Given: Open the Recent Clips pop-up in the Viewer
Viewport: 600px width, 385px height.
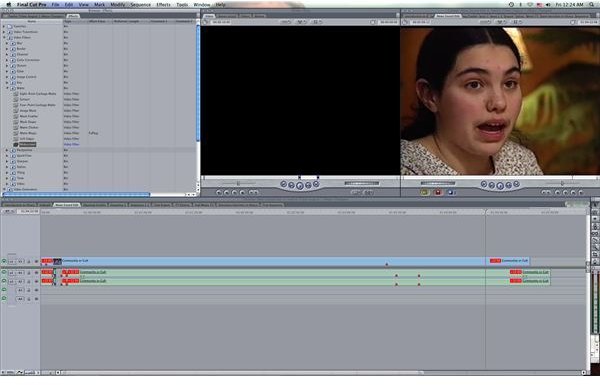Looking at the screenshot, I should click(356, 192).
